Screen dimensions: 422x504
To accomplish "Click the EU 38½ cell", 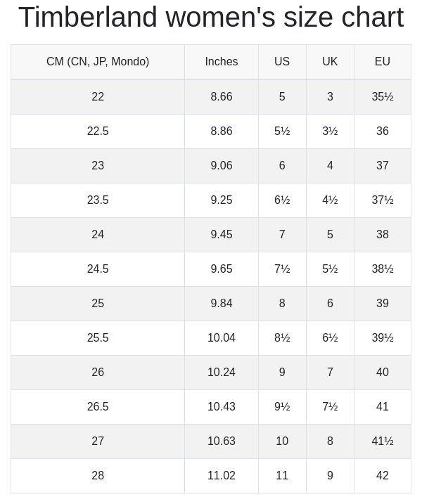I will click(383, 269).
